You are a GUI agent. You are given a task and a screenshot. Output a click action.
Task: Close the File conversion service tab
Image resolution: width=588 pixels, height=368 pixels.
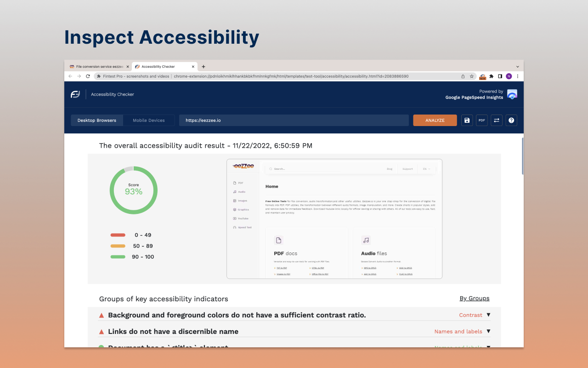[128, 67]
